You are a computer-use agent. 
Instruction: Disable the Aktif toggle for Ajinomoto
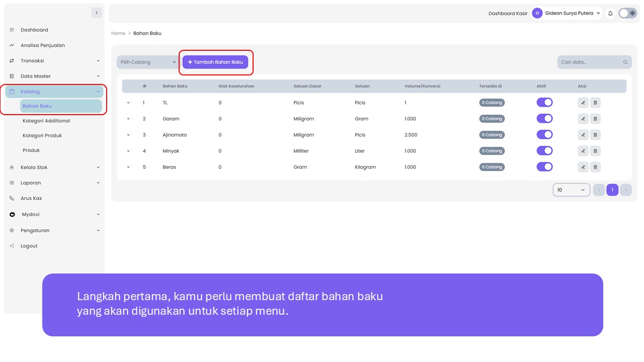pyautogui.click(x=544, y=135)
